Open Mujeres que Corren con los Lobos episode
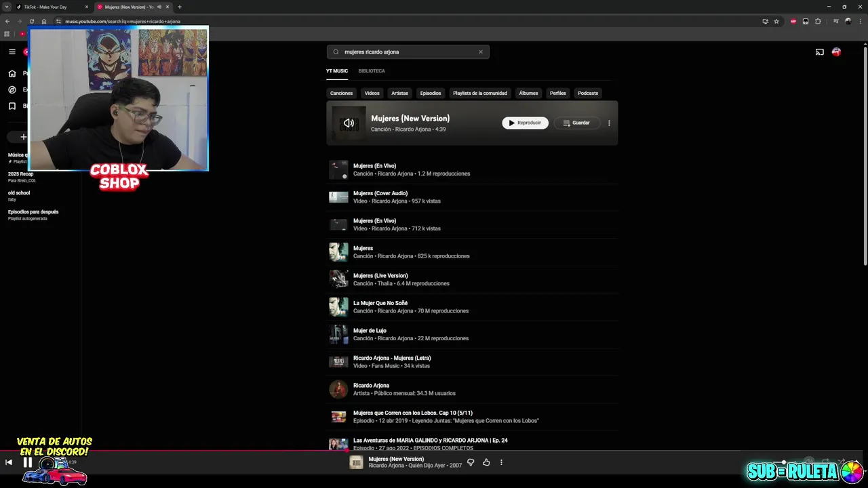 pos(472,417)
